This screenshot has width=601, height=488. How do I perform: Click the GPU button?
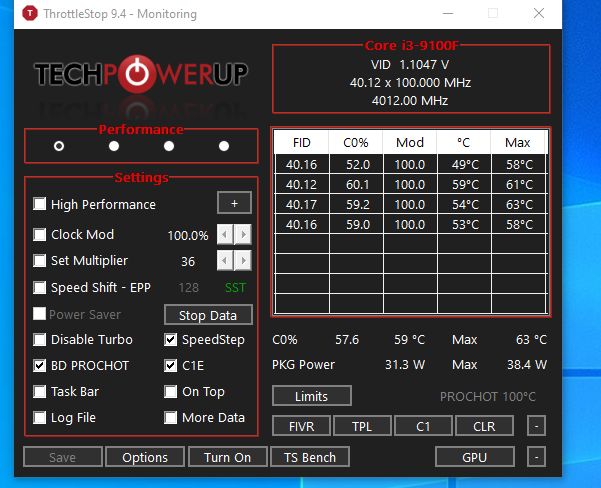[475, 457]
